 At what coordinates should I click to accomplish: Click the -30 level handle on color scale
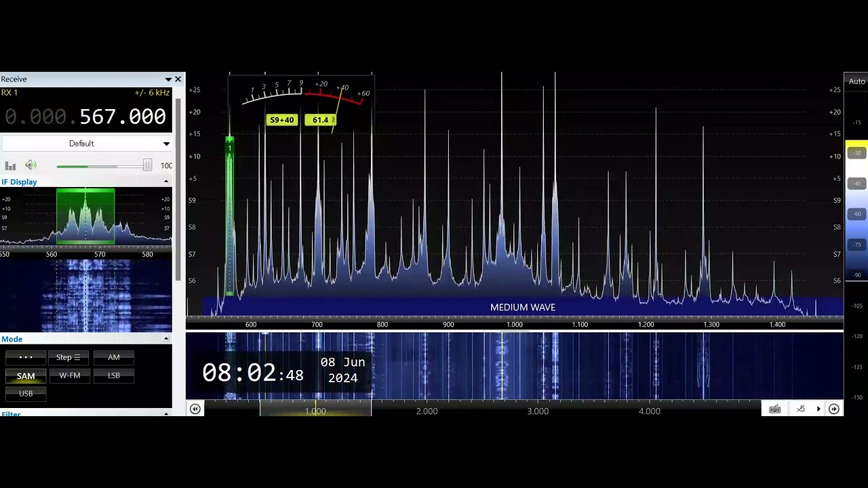[857, 153]
